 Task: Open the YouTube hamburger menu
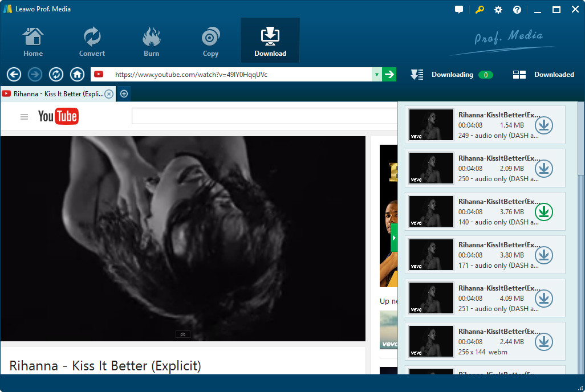coord(24,117)
